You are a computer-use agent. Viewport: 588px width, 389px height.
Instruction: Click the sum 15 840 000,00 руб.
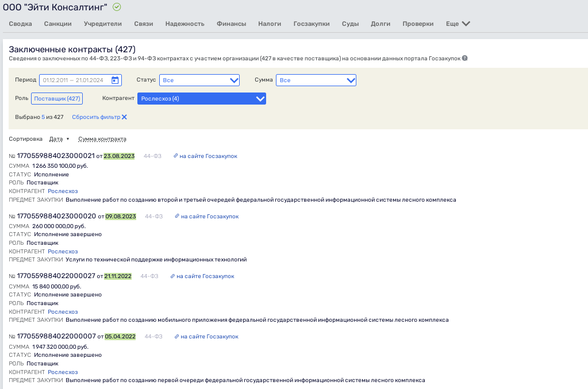[57, 286]
